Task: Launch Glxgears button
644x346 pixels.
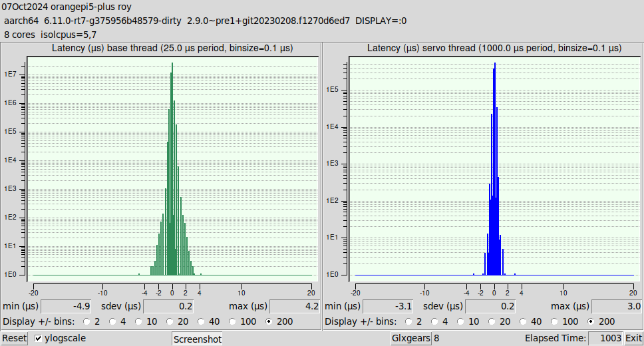Action: click(410, 338)
